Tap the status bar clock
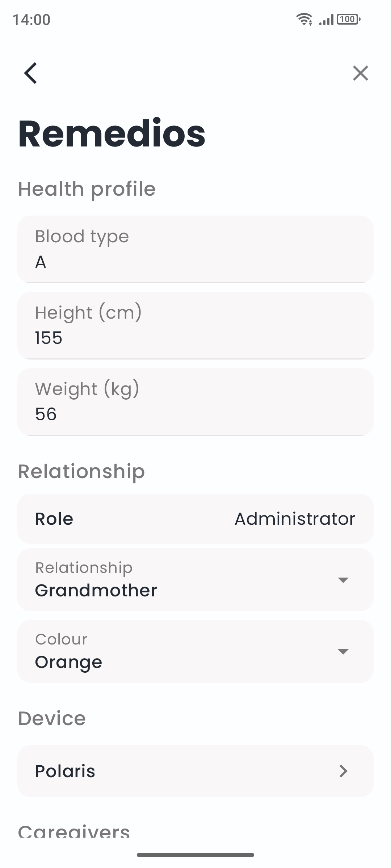Screen dimensions: 391x868 (x=31, y=20)
